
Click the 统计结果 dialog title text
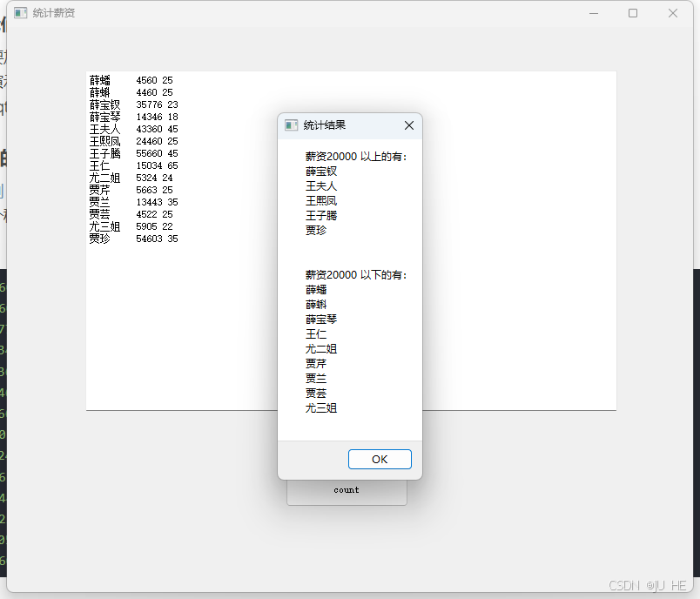325,125
